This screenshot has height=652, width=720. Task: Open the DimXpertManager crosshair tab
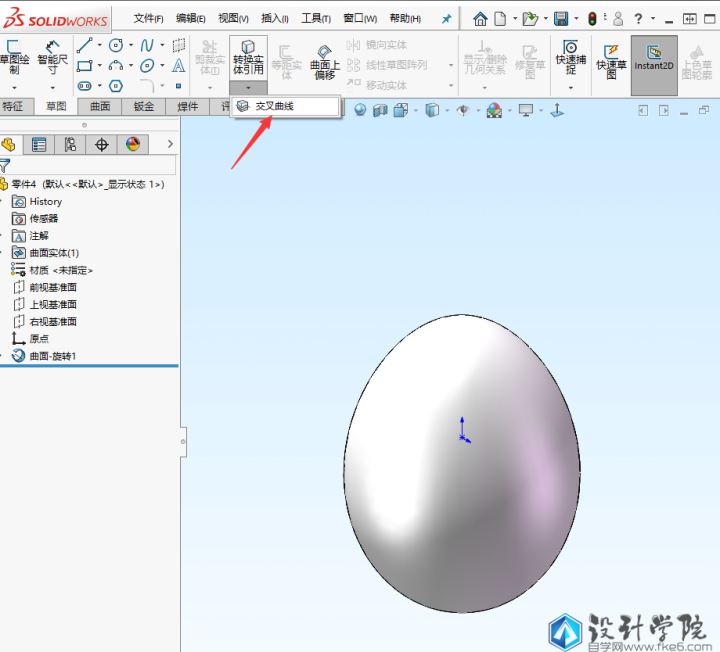click(x=101, y=145)
